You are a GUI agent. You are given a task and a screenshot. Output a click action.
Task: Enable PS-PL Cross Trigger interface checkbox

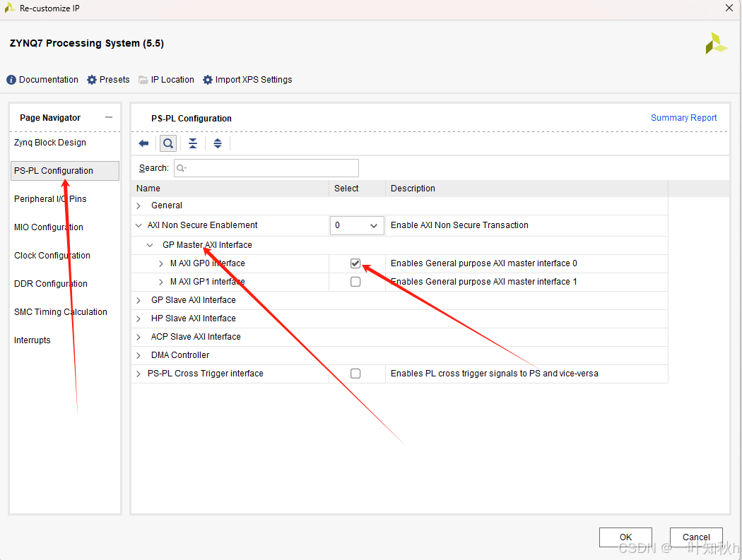click(355, 374)
